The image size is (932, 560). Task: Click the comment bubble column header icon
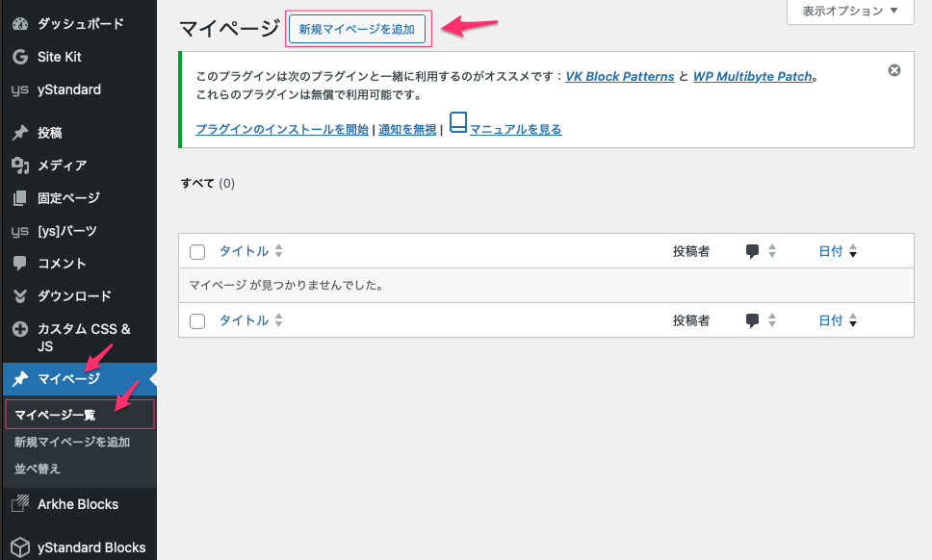[x=753, y=251]
